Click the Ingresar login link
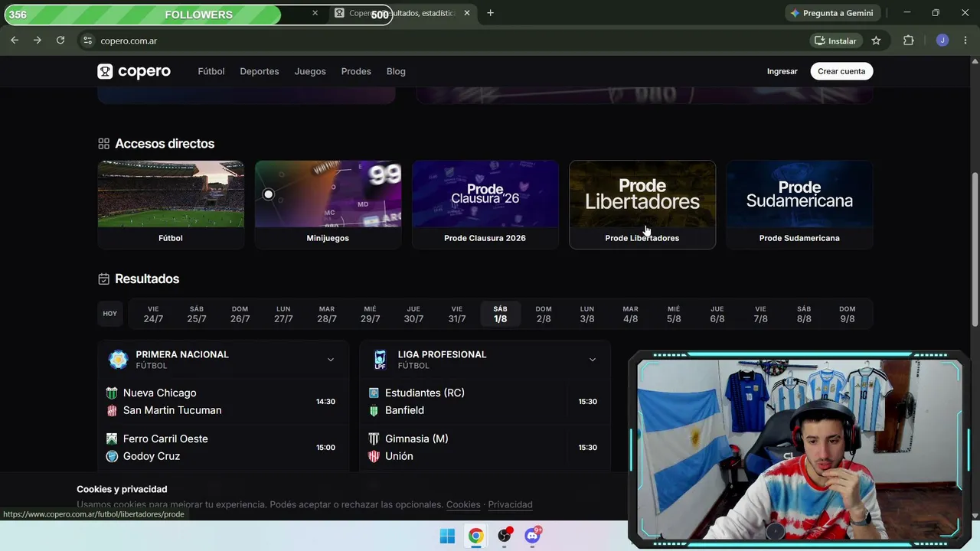This screenshot has width=980, height=551. tap(782, 71)
